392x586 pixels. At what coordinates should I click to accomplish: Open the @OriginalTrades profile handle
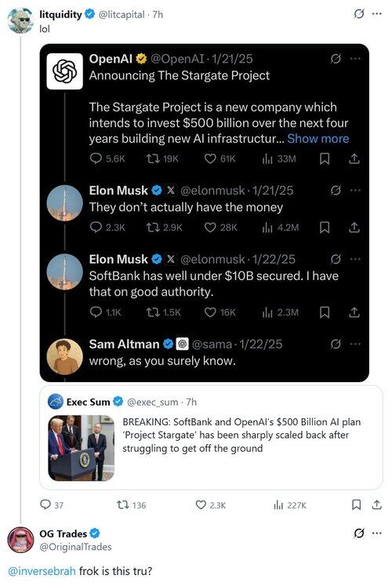(75, 547)
